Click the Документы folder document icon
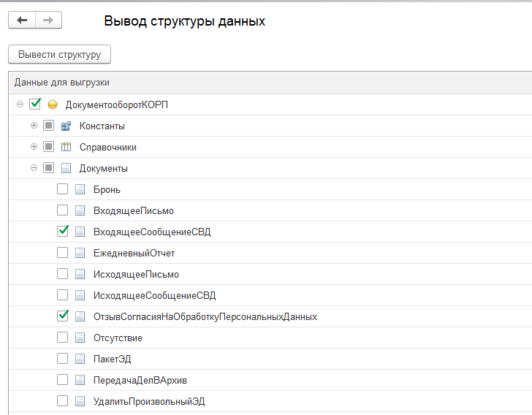532x415 pixels. (x=66, y=168)
